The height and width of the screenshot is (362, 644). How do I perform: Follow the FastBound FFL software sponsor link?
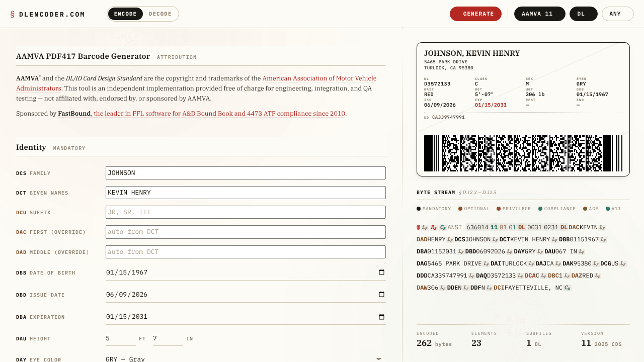click(220, 114)
